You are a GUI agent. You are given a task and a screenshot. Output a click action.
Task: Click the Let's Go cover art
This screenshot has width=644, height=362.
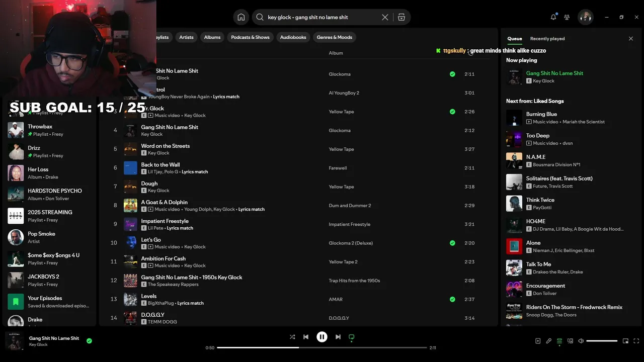pos(130,243)
